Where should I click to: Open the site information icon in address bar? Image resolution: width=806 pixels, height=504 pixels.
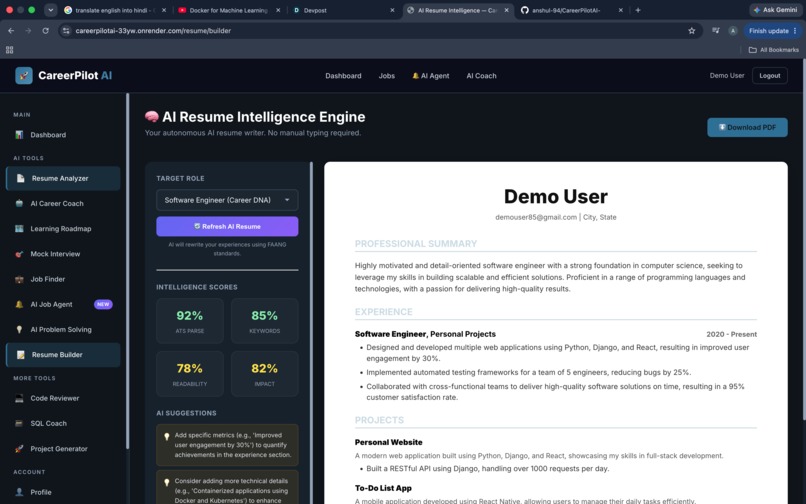pyautogui.click(x=66, y=31)
